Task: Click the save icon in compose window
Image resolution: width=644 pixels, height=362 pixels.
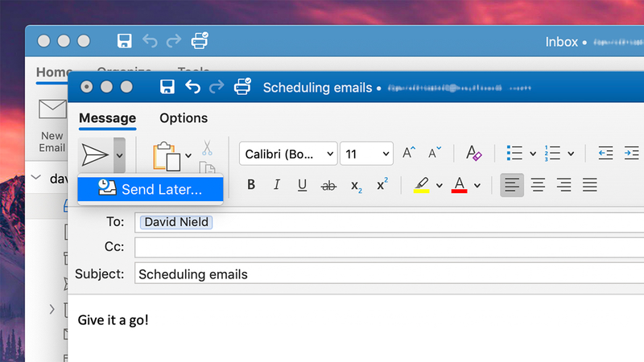Action: point(167,87)
